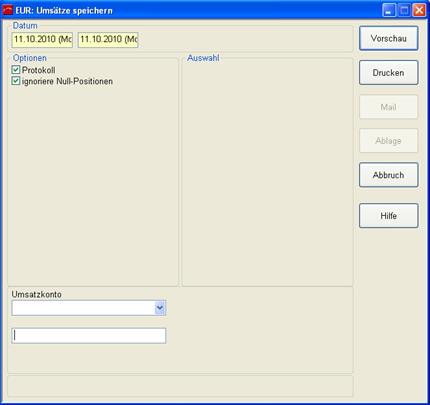The image size is (430, 405).
Task: Click the Drucken button
Action: (389, 73)
